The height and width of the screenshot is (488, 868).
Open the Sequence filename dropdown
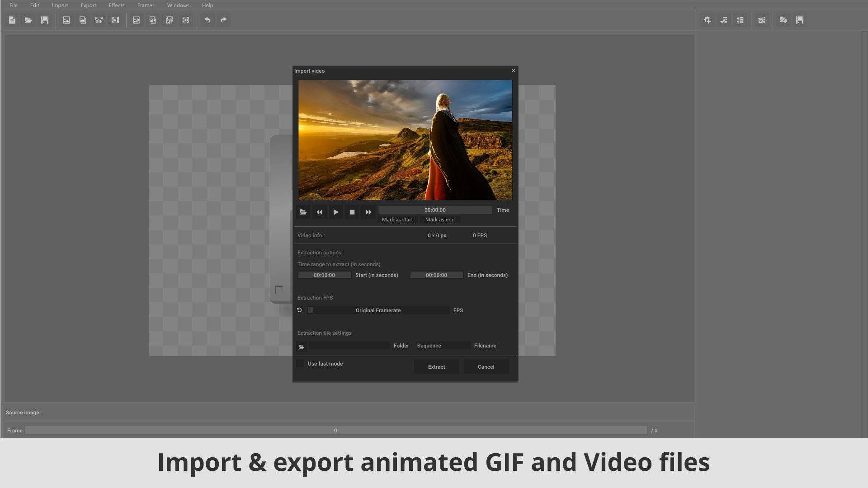pyautogui.click(x=443, y=345)
